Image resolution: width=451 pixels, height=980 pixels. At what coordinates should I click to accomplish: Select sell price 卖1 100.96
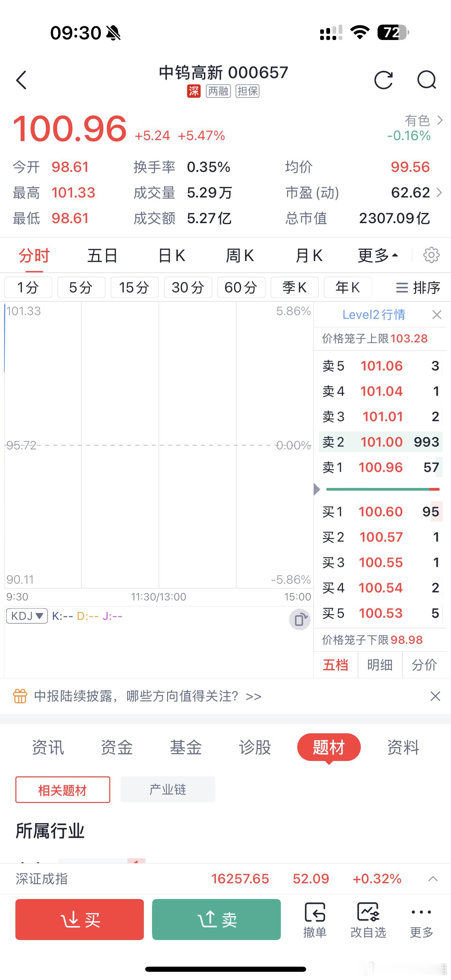tap(381, 467)
